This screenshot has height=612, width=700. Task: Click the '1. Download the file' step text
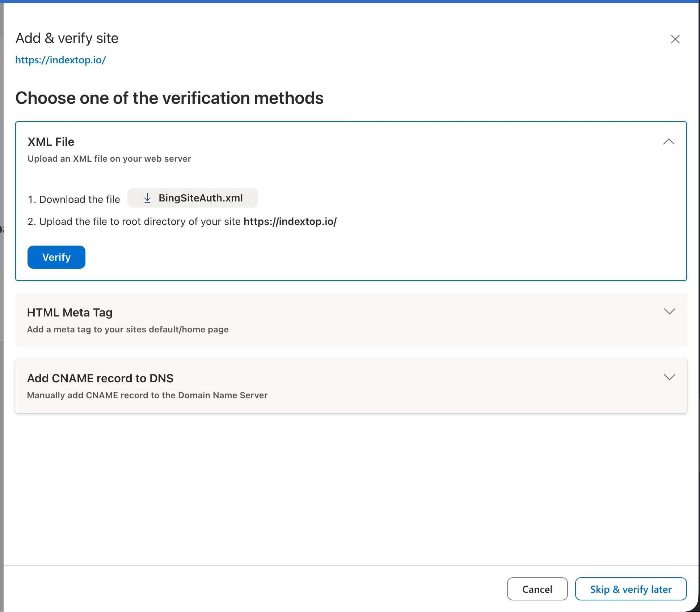74,199
